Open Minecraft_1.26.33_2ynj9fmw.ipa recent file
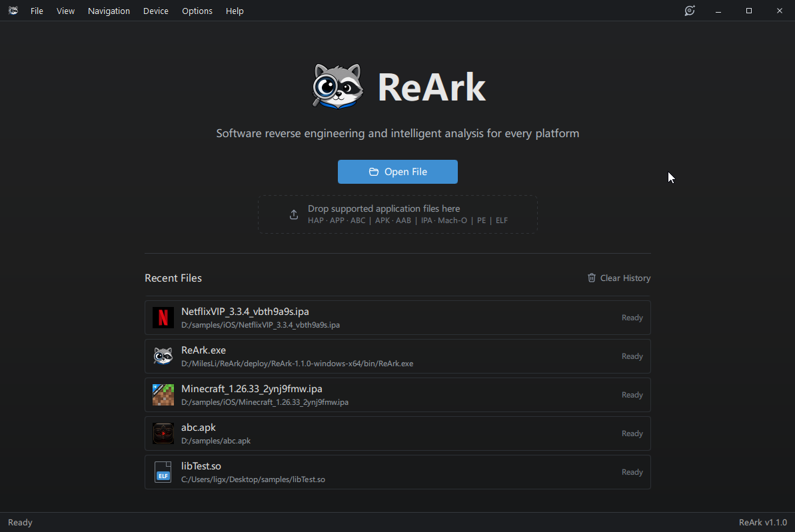The width and height of the screenshot is (795, 532). (x=397, y=395)
